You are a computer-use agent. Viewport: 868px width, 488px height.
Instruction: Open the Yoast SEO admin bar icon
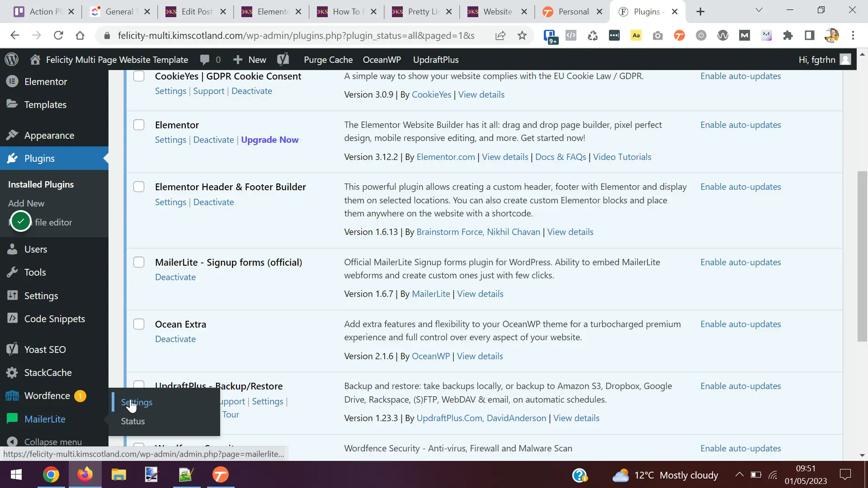click(283, 60)
